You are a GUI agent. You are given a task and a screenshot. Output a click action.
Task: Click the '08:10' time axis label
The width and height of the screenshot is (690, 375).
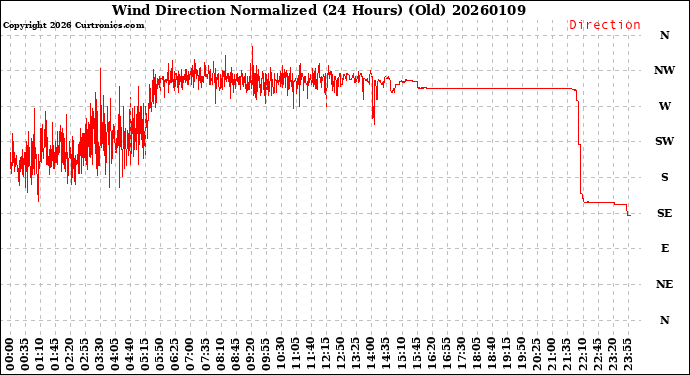tap(221, 354)
